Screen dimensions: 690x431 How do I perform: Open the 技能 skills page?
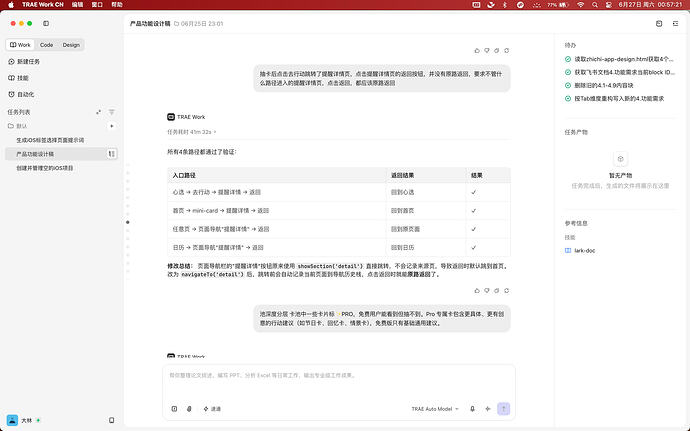(18, 78)
